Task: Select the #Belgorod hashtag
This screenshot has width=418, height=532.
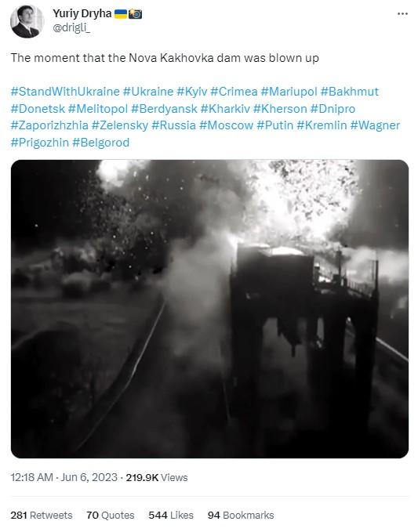Action: 101,143
